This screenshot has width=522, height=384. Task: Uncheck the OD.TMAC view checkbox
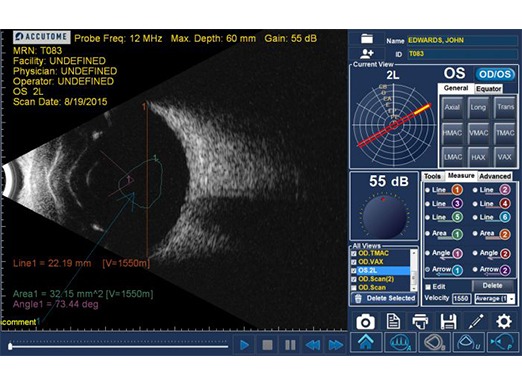tap(354, 254)
